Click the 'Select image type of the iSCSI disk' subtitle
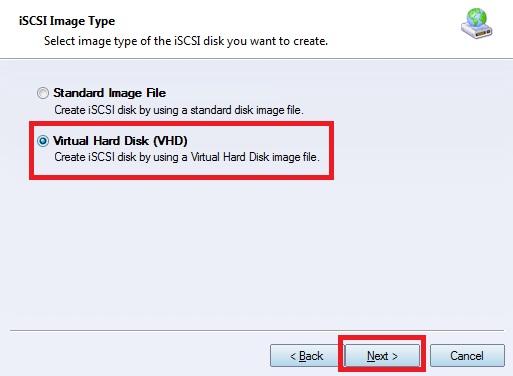513x376 pixels. coord(186,41)
